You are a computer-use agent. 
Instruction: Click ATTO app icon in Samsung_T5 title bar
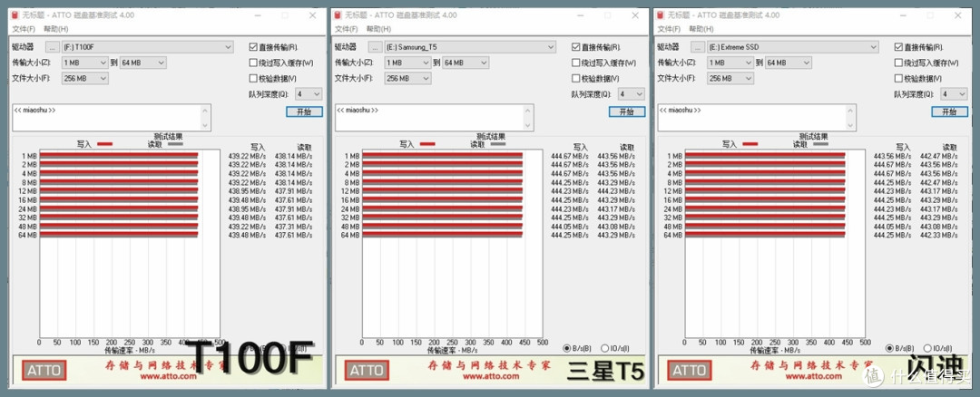338,15
